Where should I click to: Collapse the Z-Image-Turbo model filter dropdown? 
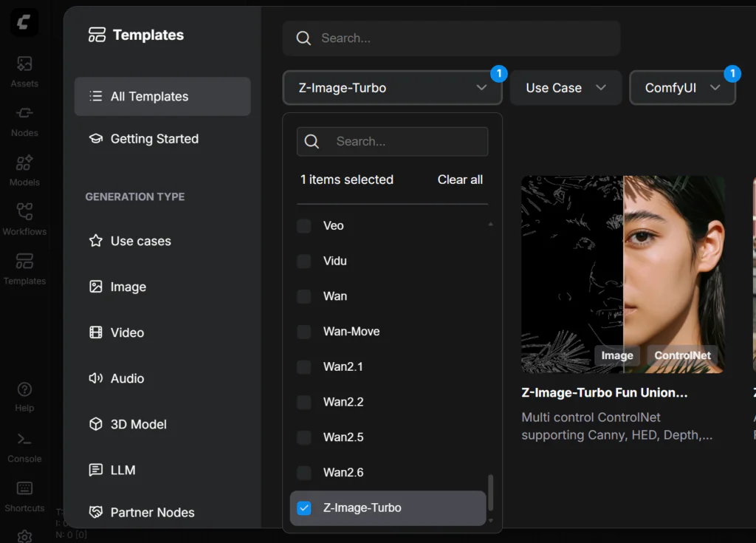tap(392, 88)
